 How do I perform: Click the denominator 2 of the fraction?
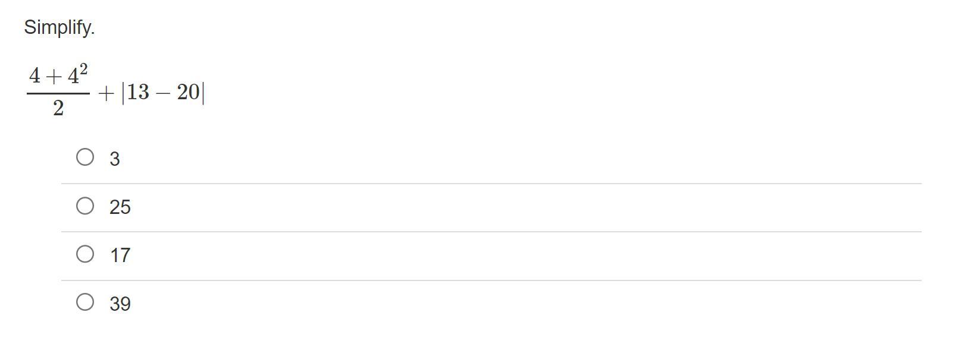point(58,108)
